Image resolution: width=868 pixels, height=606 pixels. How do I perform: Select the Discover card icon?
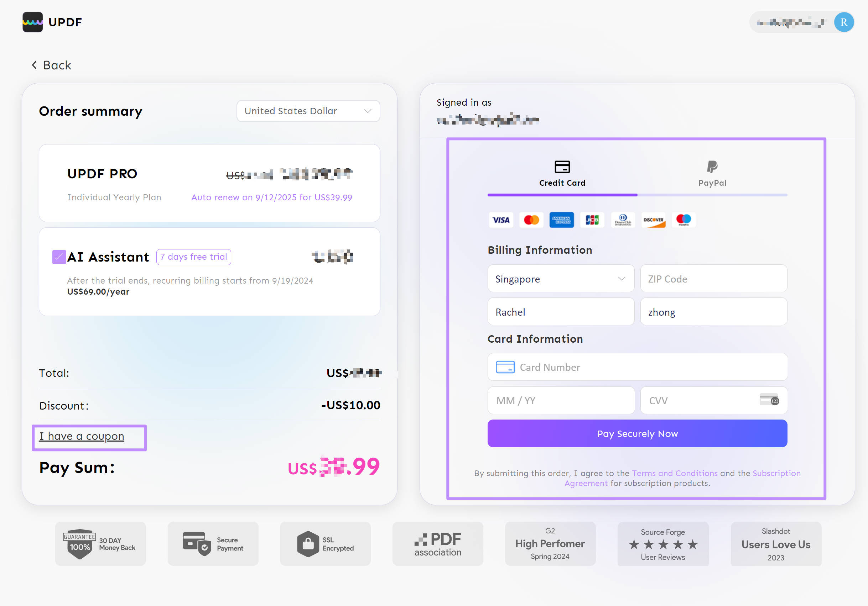pos(653,220)
